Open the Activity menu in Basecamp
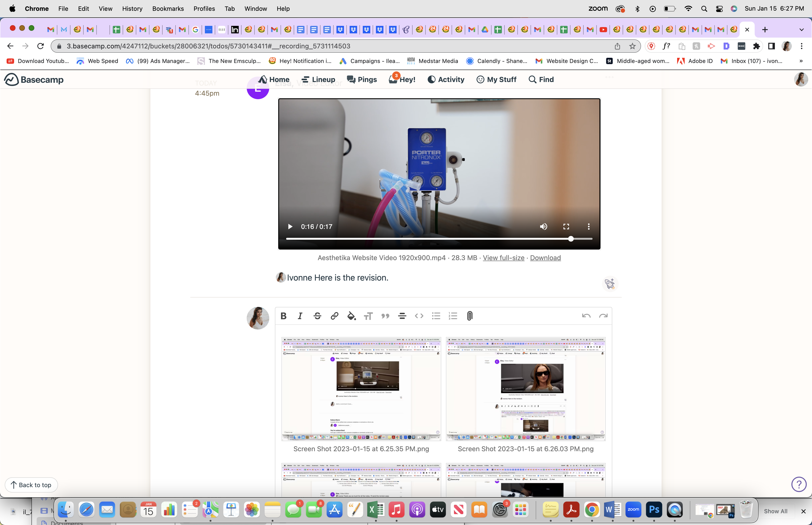 coord(446,79)
